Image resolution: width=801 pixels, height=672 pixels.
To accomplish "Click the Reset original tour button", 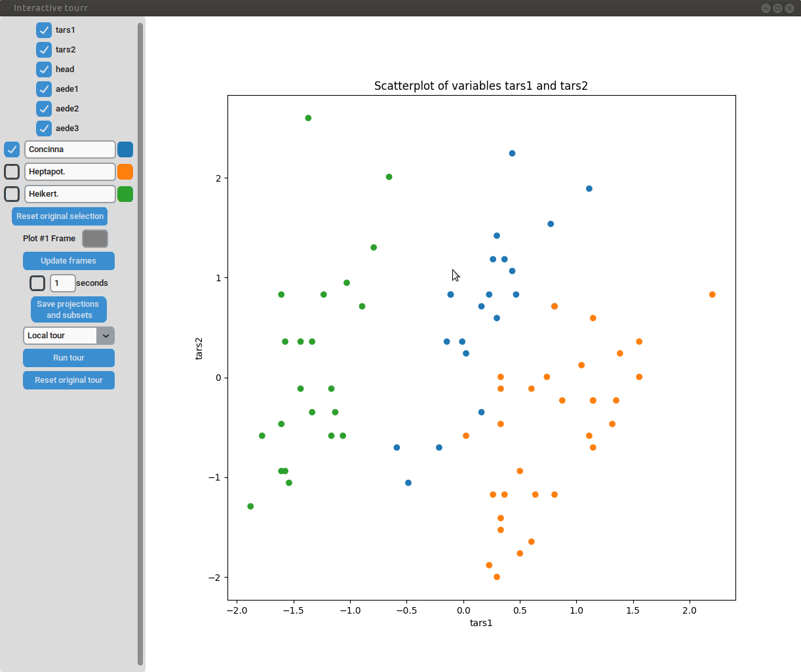I will (69, 380).
